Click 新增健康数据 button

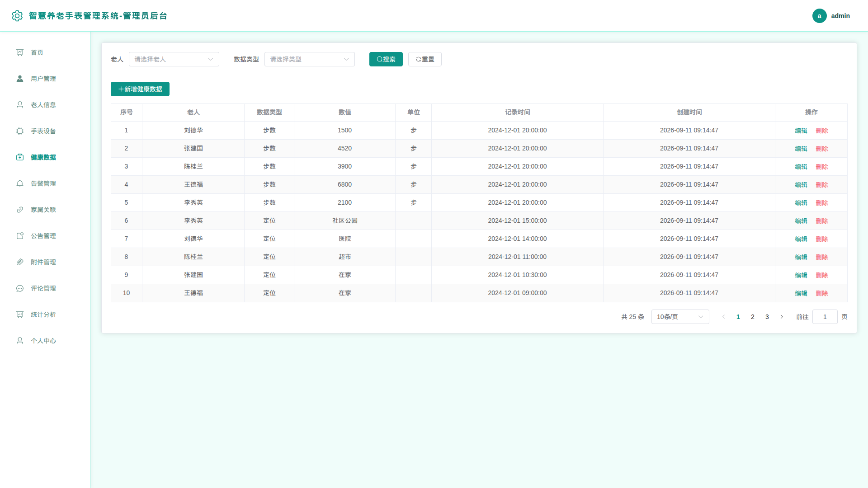click(x=140, y=89)
